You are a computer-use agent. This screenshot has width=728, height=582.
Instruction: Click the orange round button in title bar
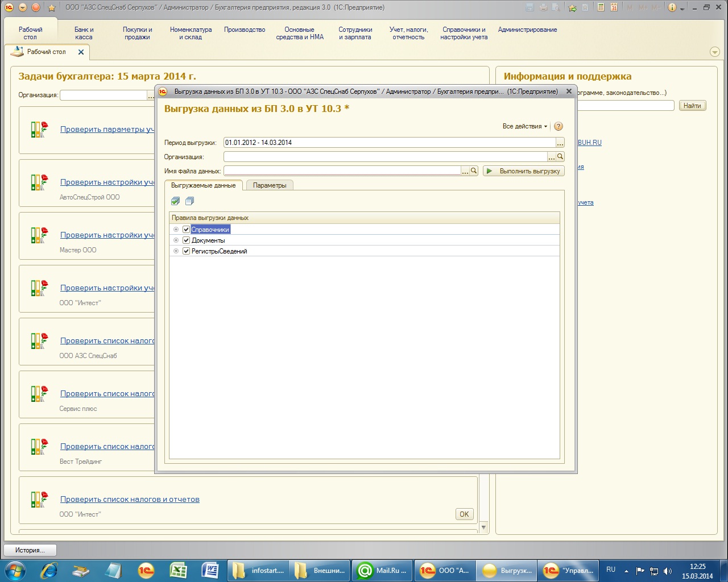coord(36,7)
